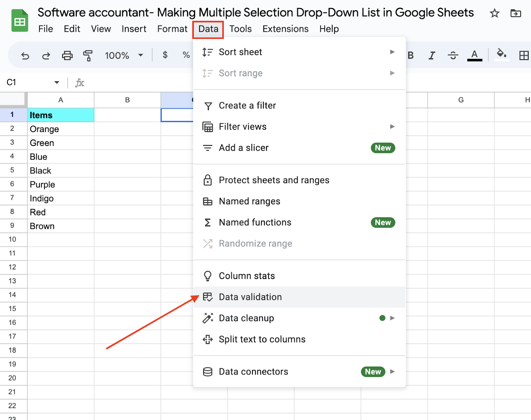Select the Indigo cell

(61, 198)
